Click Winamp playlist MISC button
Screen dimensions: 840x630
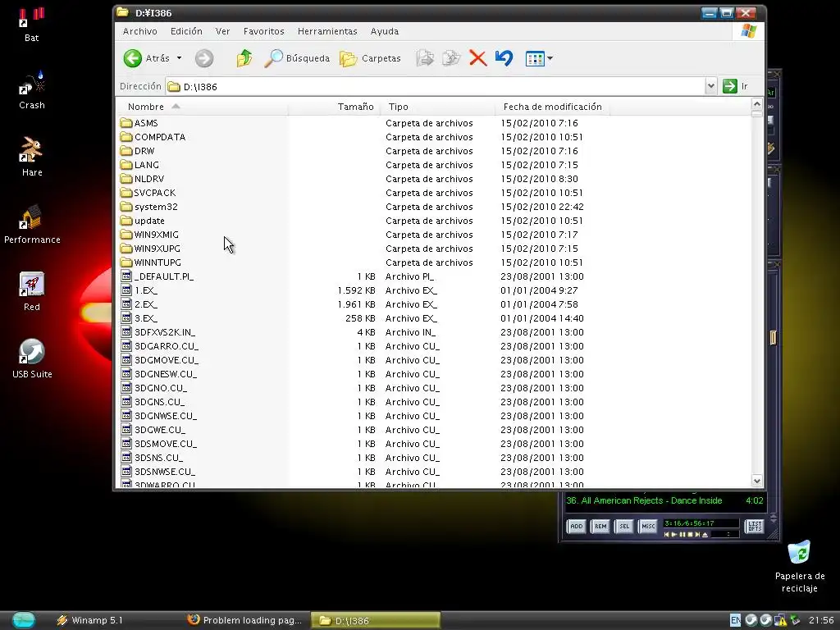(x=648, y=526)
